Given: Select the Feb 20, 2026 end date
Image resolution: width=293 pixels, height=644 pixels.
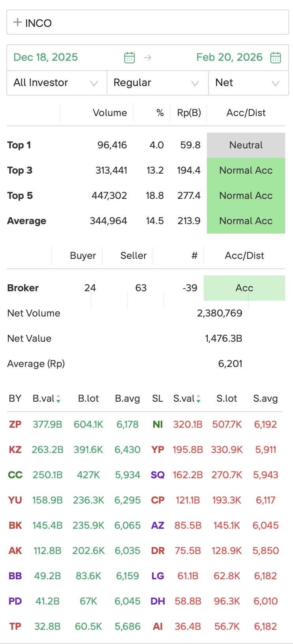Looking at the screenshot, I should pyautogui.click(x=229, y=58).
